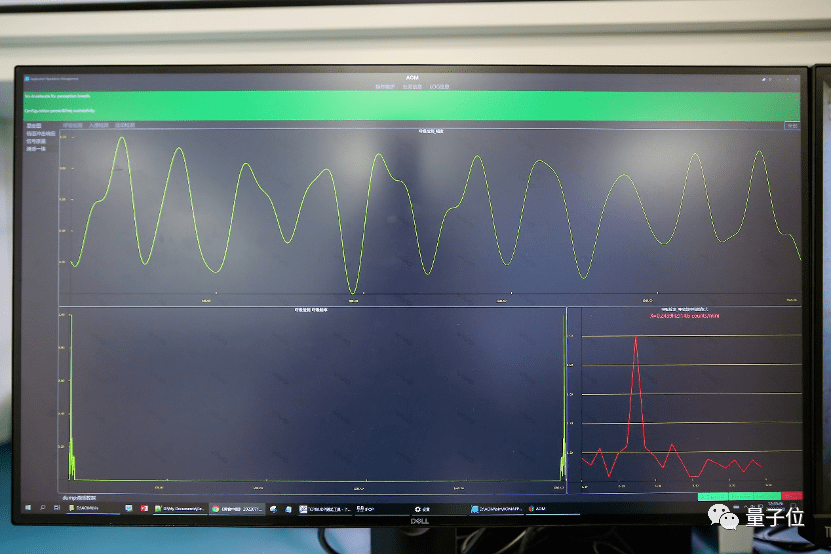Screen dimensions: 832x554
Task: Click the system clock in the taskbar
Action: (775, 505)
